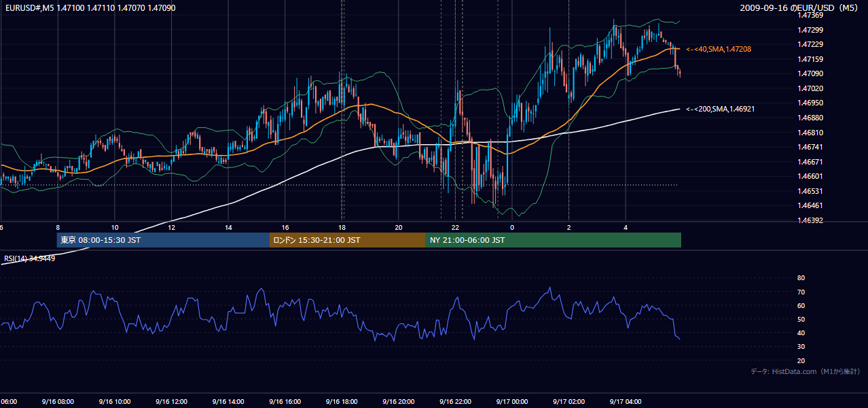This screenshot has width=868, height=408.
Task: Click the RSI(14) 34.9449 indicator label
Action: pyautogui.click(x=30, y=258)
